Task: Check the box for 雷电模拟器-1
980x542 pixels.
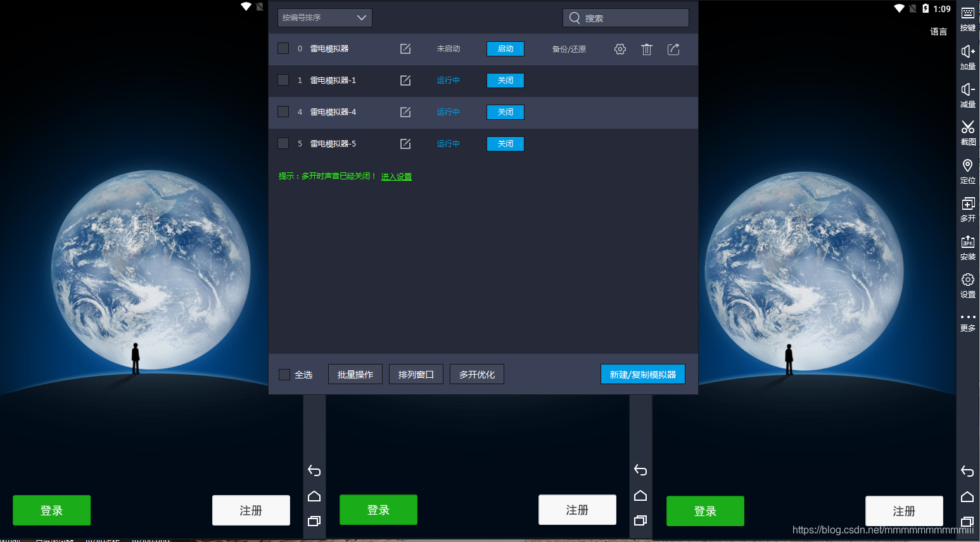Action: point(283,80)
